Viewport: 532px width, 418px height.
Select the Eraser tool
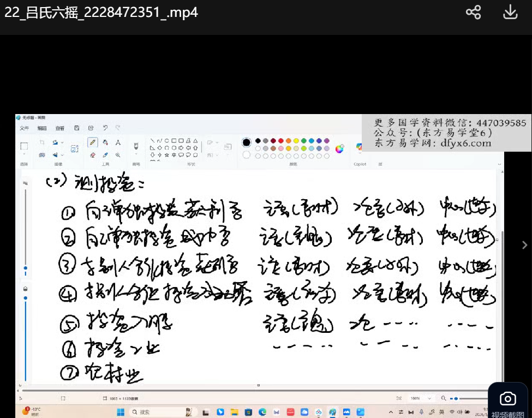[x=93, y=155]
